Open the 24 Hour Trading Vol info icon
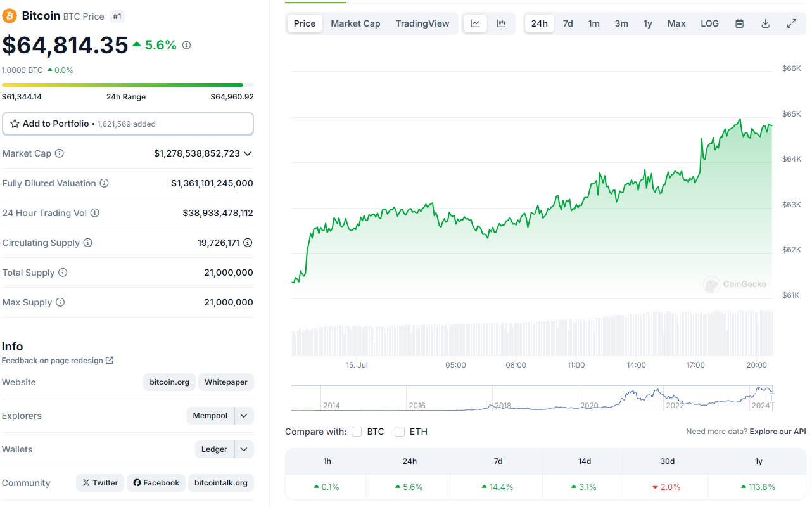The height and width of the screenshot is (507, 812). (95, 213)
